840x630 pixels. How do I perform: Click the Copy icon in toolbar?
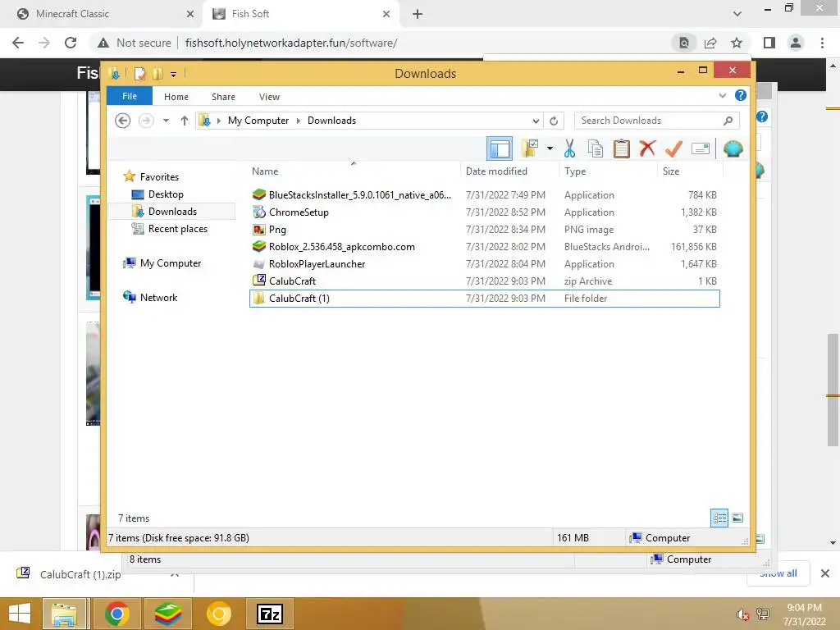click(x=596, y=148)
